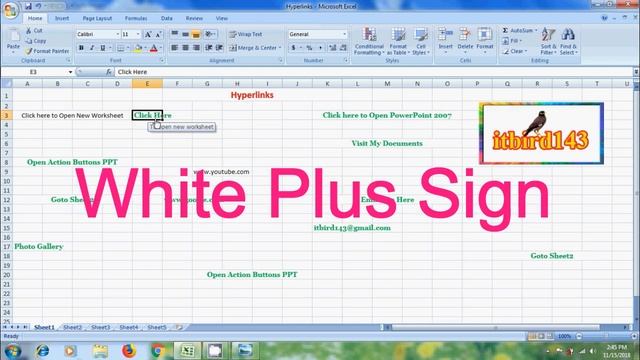
Task: Click the Insert cells icon
Action: 445,35
